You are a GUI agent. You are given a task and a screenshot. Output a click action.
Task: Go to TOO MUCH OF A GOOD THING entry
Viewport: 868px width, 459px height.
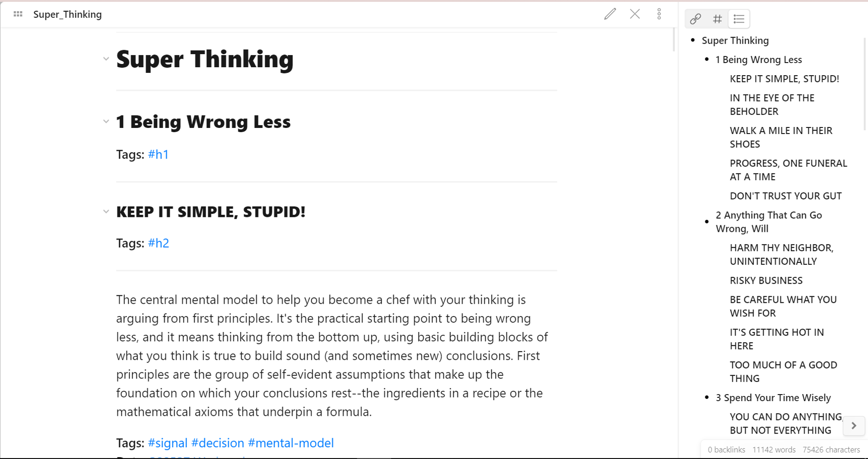pyautogui.click(x=783, y=372)
